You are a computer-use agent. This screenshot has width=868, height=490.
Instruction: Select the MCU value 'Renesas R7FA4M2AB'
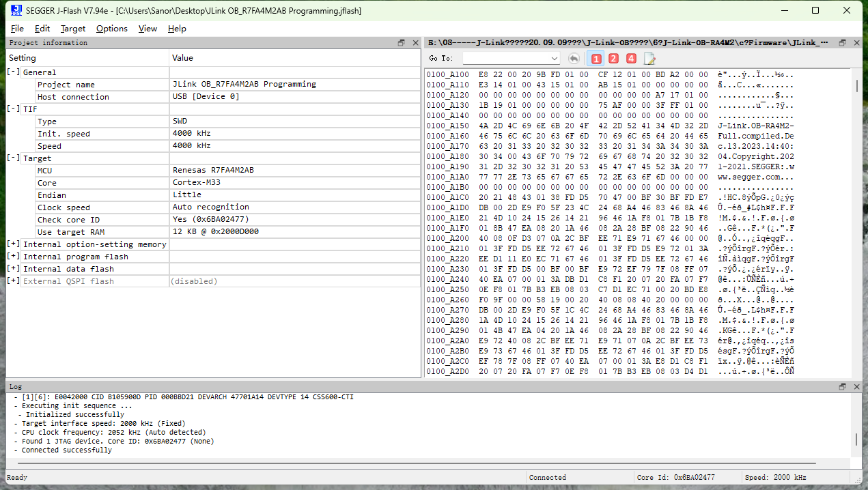coord(213,171)
